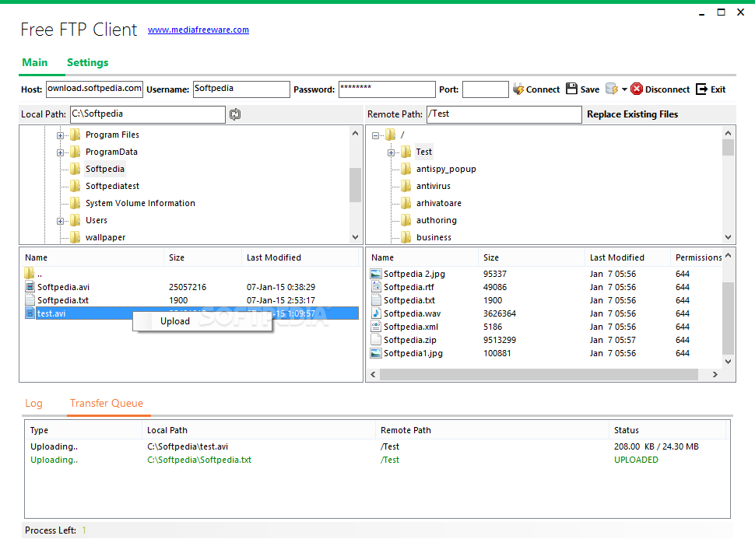
Task: Click the Disconnect button label
Action: coord(667,89)
